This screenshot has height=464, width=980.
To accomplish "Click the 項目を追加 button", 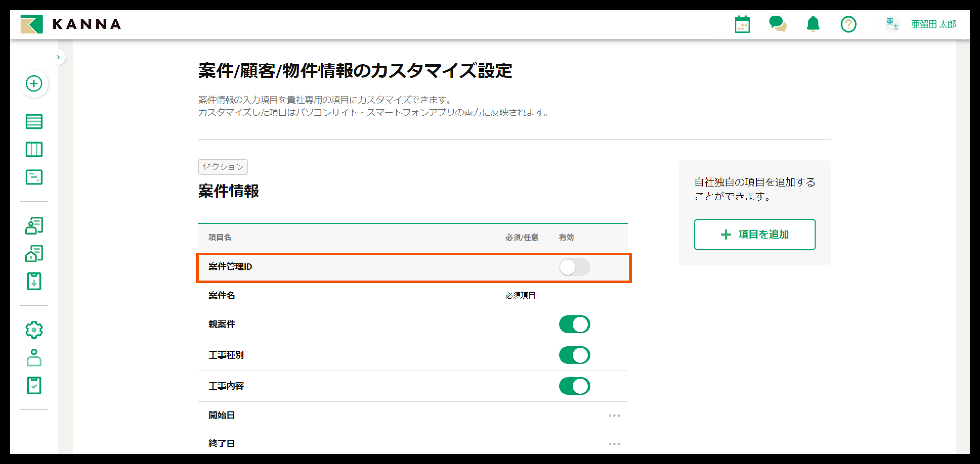I will pyautogui.click(x=754, y=235).
